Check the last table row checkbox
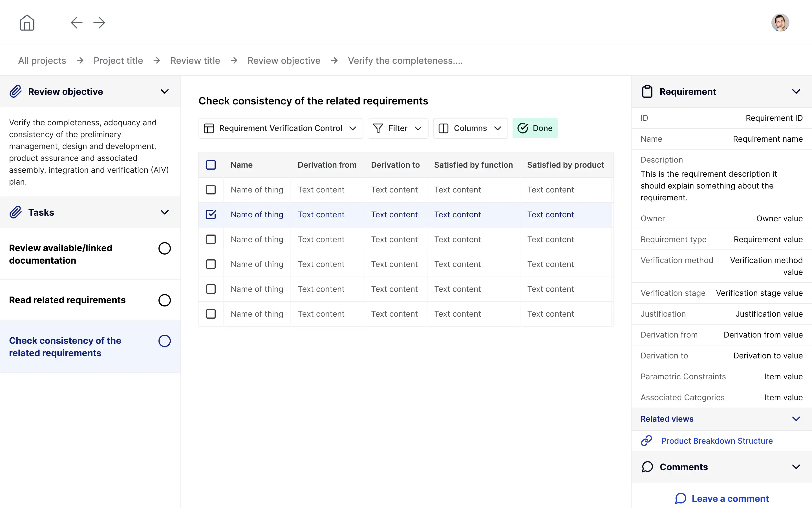This screenshot has width=812, height=508. click(211, 314)
